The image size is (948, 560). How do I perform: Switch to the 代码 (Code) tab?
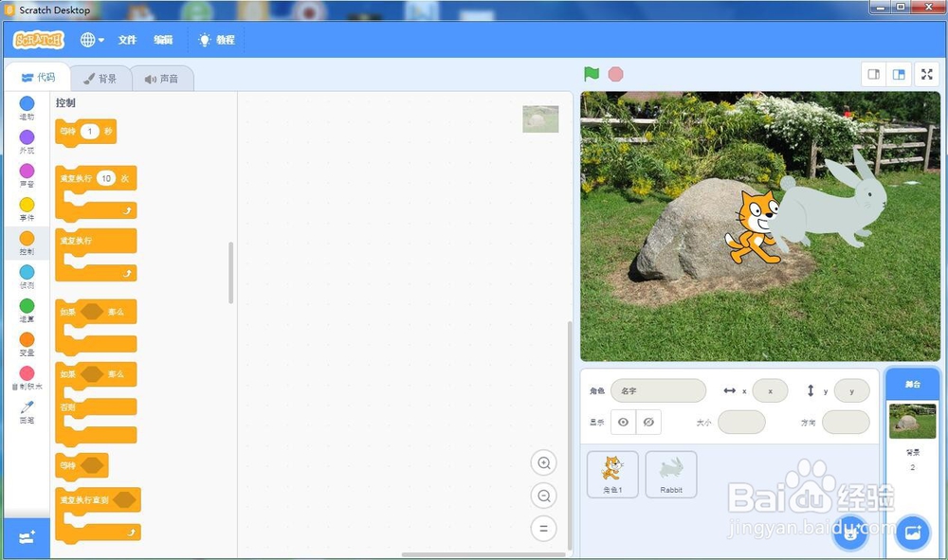pyautogui.click(x=38, y=78)
